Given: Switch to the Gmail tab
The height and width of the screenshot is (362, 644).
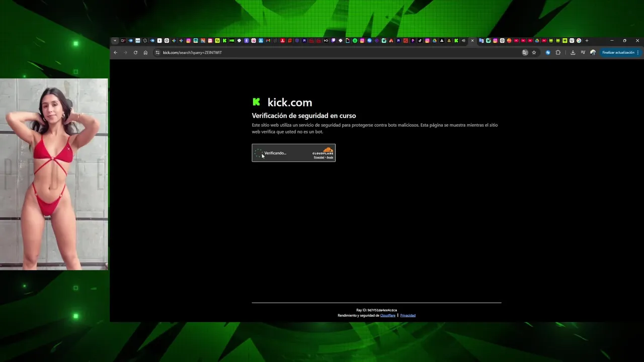Looking at the screenshot, I should [x=268, y=41].
